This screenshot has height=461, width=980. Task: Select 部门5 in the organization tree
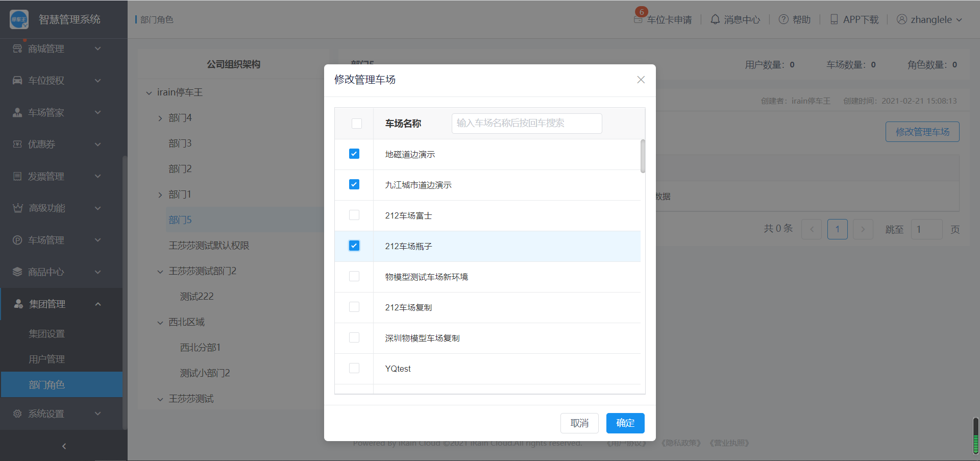(x=180, y=220)
